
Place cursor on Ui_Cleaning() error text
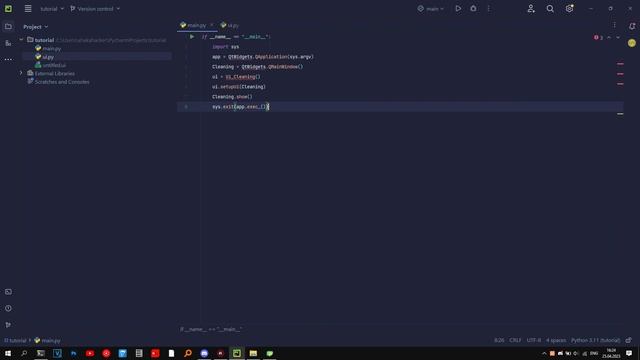tap(243, 77)
